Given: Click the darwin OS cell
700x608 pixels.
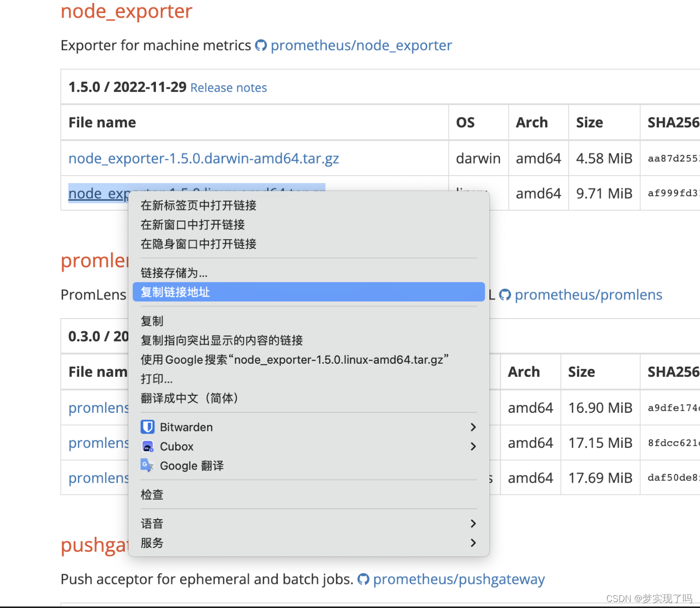Looking at the screenshot, I should (478, 159).
